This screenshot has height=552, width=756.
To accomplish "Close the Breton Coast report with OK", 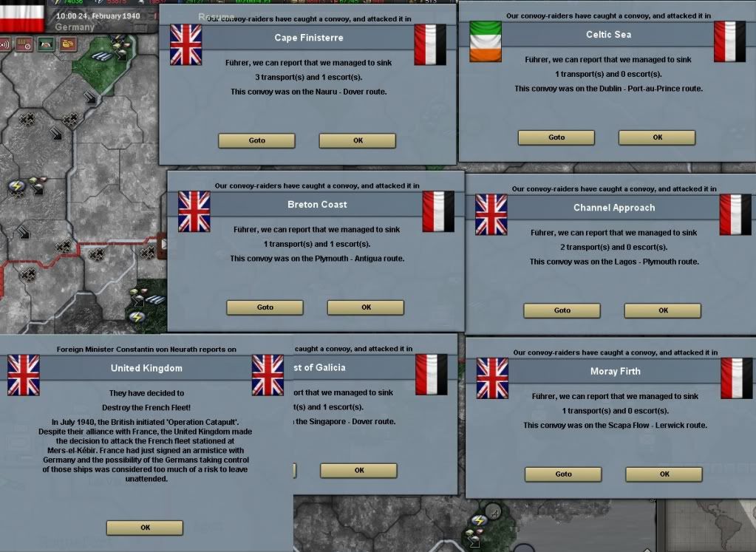I will pyautogui.click(x=366, y=307).
